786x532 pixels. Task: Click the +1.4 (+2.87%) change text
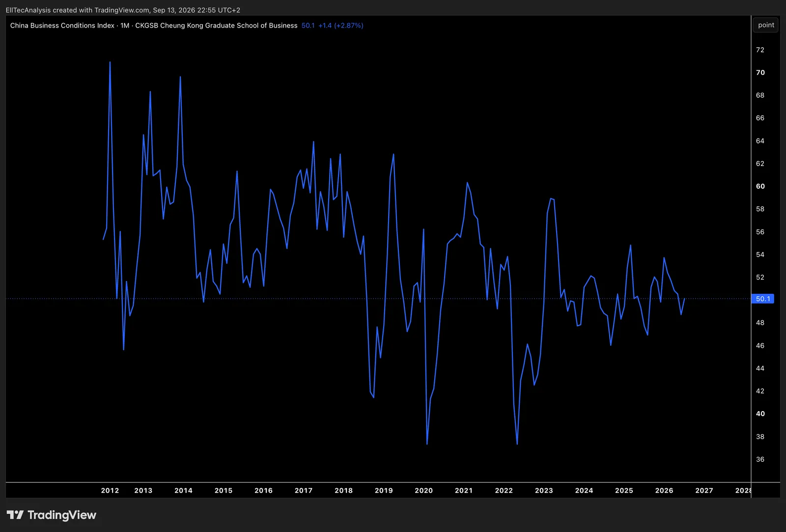point(341,26)
